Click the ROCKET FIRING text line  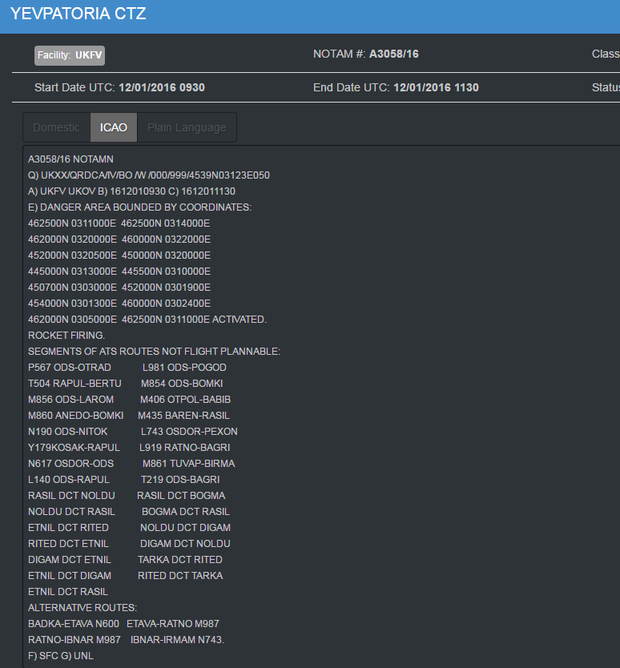[x=66, y=335]
